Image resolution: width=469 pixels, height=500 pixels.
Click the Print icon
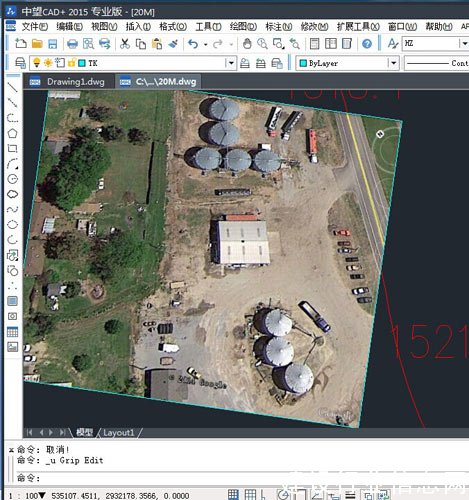pos(72,44)
